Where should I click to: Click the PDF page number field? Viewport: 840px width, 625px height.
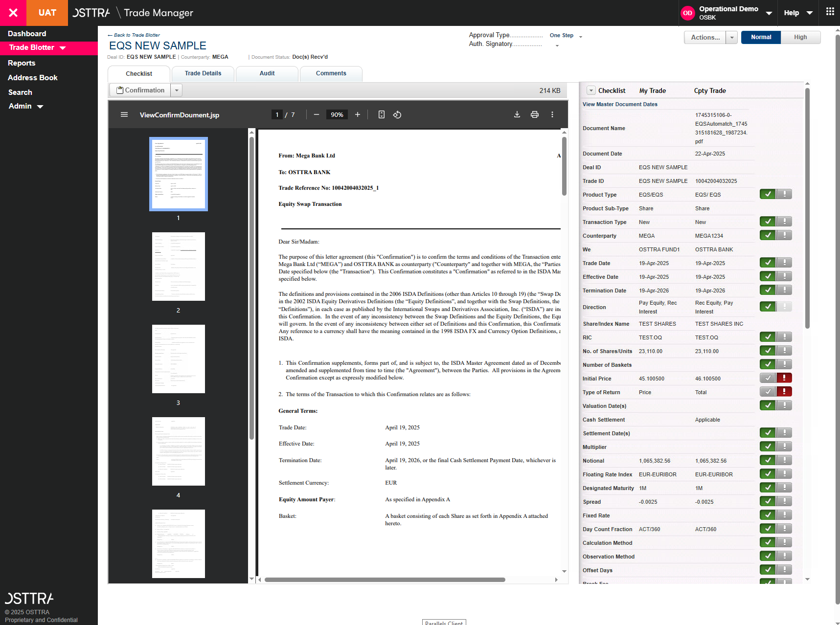click(x=277, y=114)
